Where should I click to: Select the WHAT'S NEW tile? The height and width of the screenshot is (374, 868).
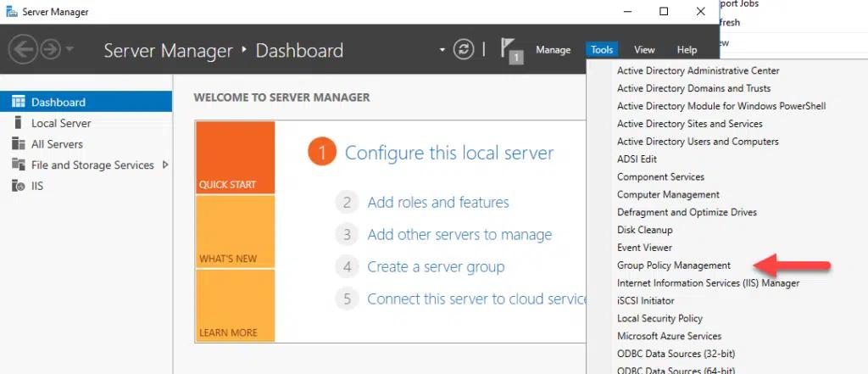click(236, 232)
